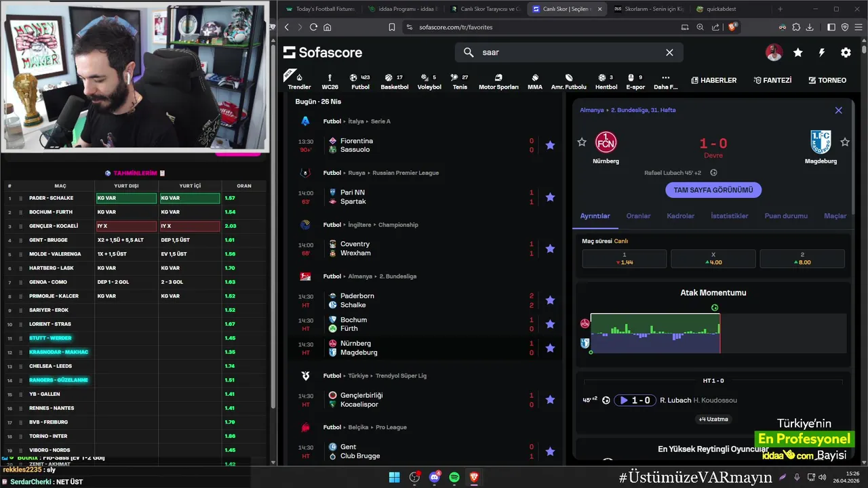Viewport: 868px width, 488px height.
Task: Toggle favorite star for Coventry - Wrexham
Action: (550, 249)
